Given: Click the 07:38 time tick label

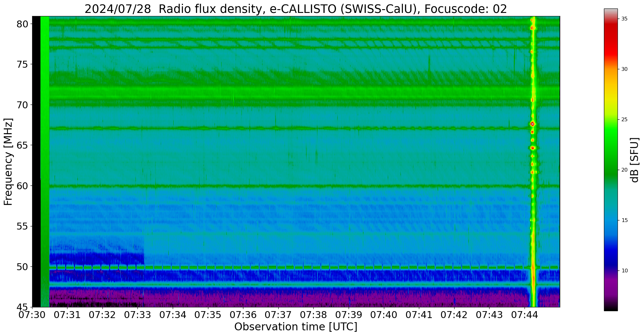Looking at the screenshot, I should (x=314, y=315).
